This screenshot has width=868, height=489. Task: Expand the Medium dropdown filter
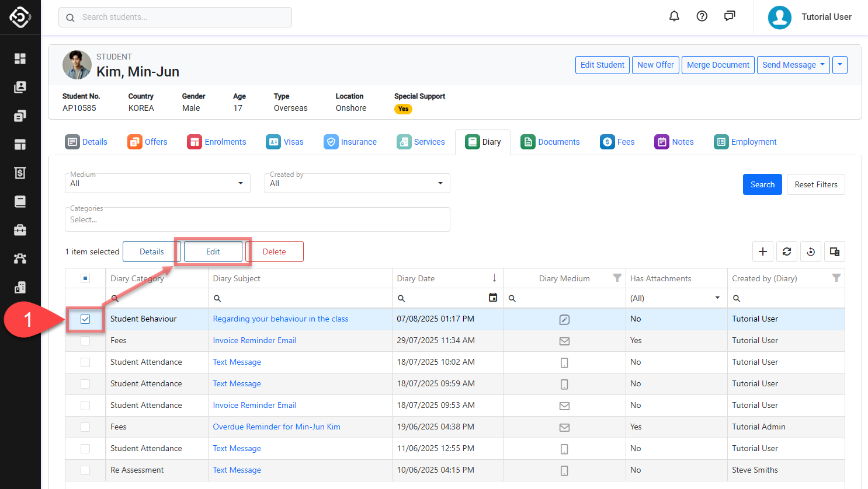point(157,183)
